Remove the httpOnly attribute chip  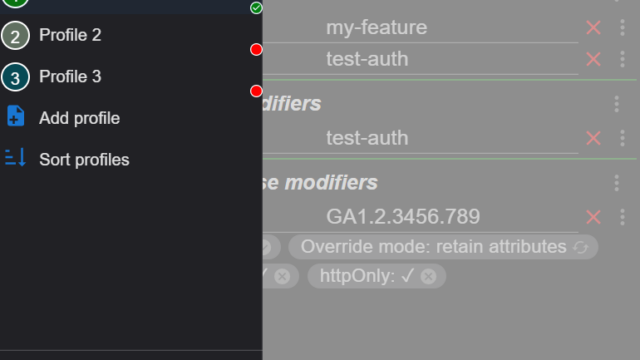click(x=429, y=276)
